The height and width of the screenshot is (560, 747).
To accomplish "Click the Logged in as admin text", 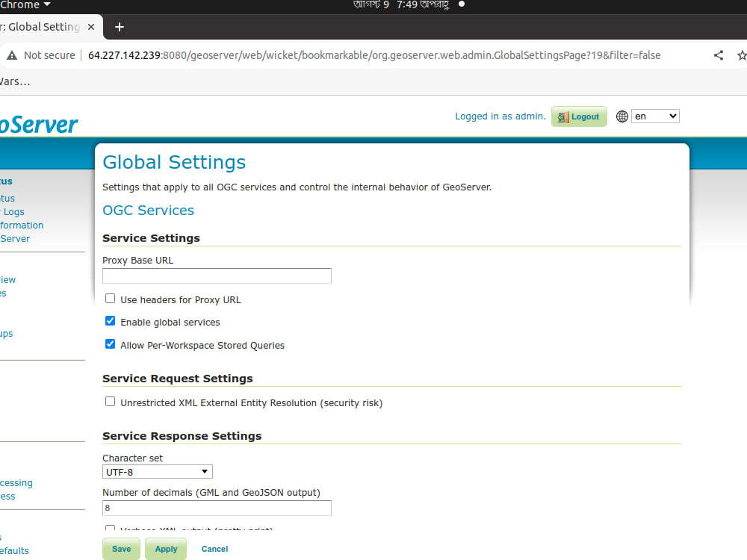I will [500, 116].
